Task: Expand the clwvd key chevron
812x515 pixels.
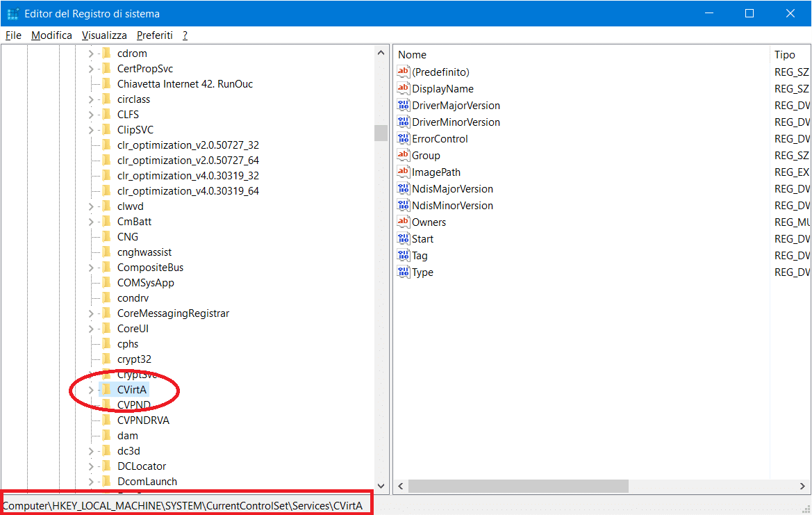Action: coord(90,206)
